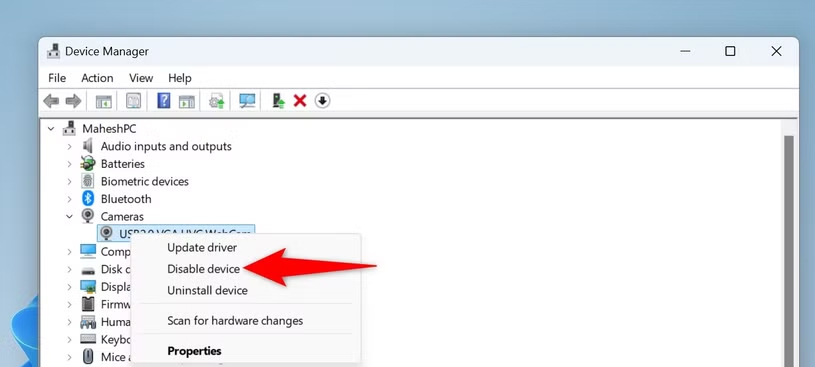The image size is (815, 367).
Task: Click the Device Manager title bar icon
Action: (54, 51)
